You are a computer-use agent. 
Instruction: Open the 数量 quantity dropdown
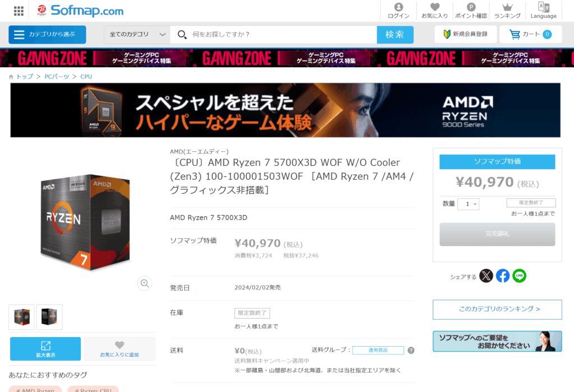(468, 204)
